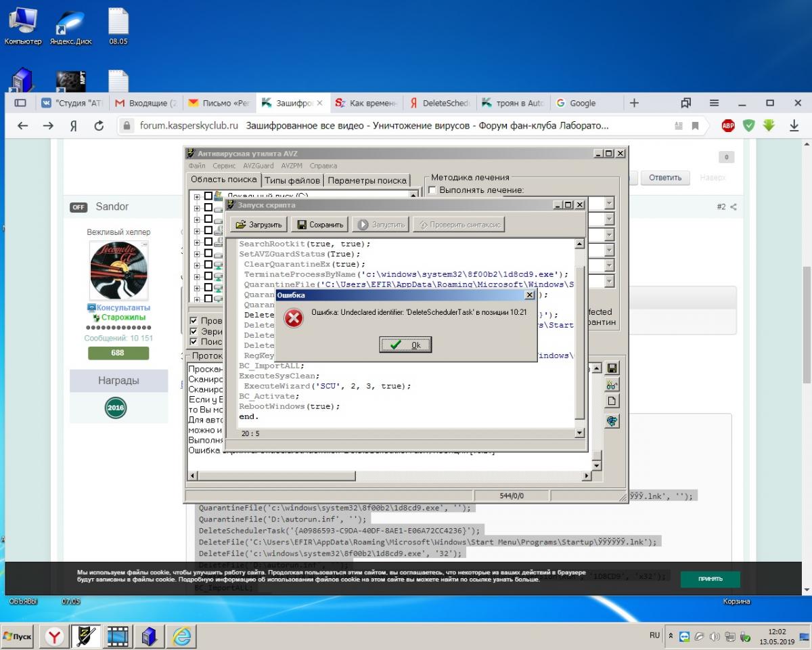
Task: Click the script editor vertical scrollbar down arrow
Action: (x=579, y=433)
